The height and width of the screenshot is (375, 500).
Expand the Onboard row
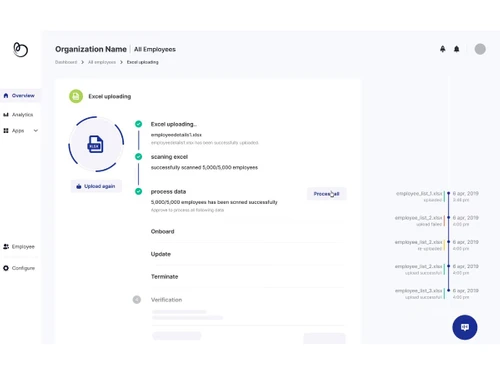247,232
